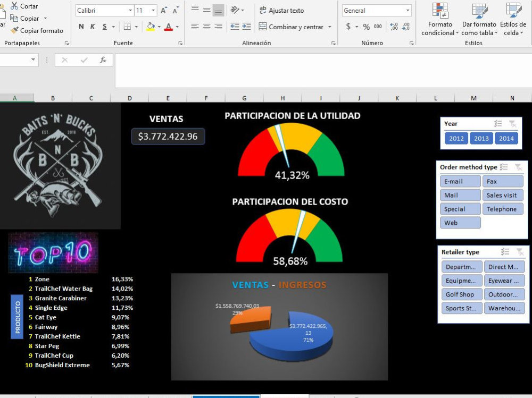Image resolution: width=532 pixels, height=398 pixels.
Task: Filter Year slicer to 2013
Action: point(481,138)
